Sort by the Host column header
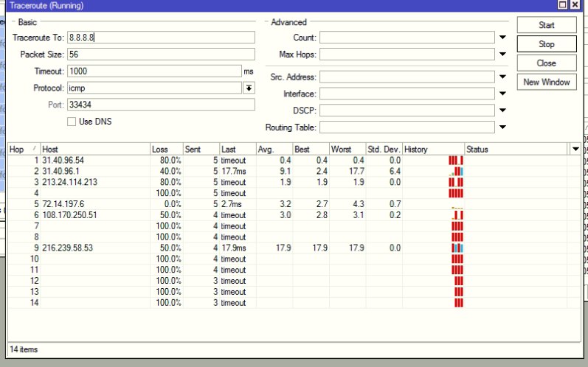Screen dimensions: 588x367 pos(95,149)
